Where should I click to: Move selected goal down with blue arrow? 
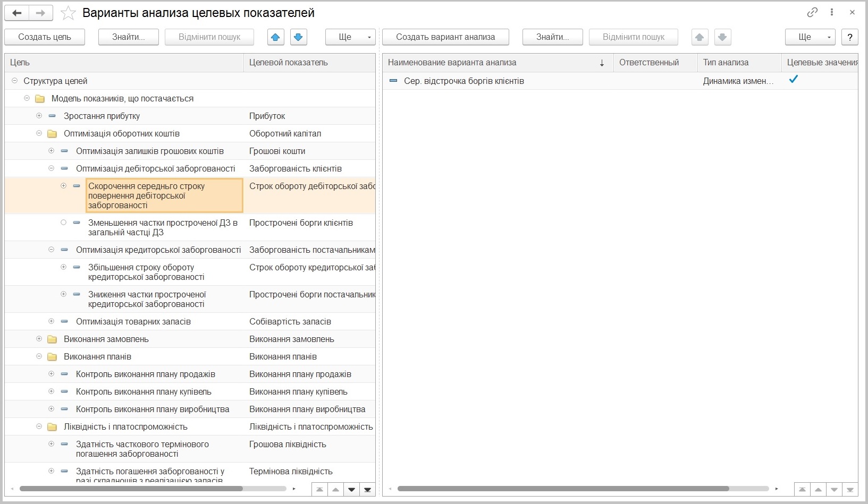pos(298,37)
